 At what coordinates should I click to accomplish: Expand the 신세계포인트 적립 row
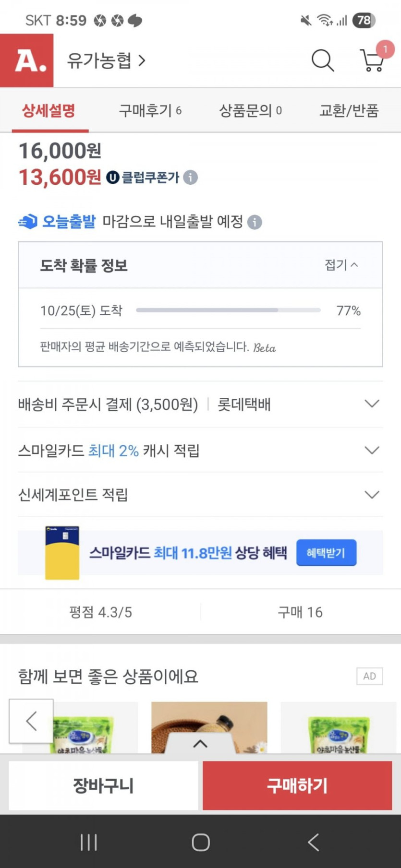[x=372, y=495]
